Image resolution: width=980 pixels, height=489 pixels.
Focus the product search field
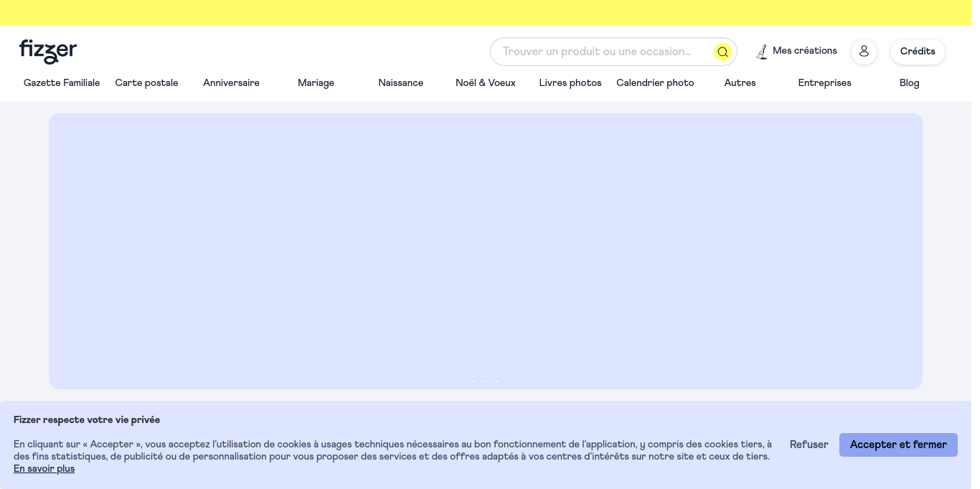(x=599, y=52)
